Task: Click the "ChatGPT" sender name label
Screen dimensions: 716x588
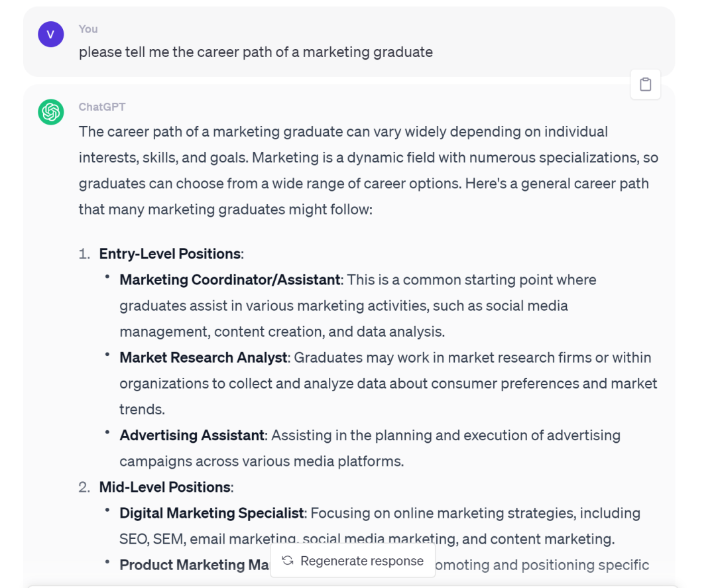Action: point(102,107)
